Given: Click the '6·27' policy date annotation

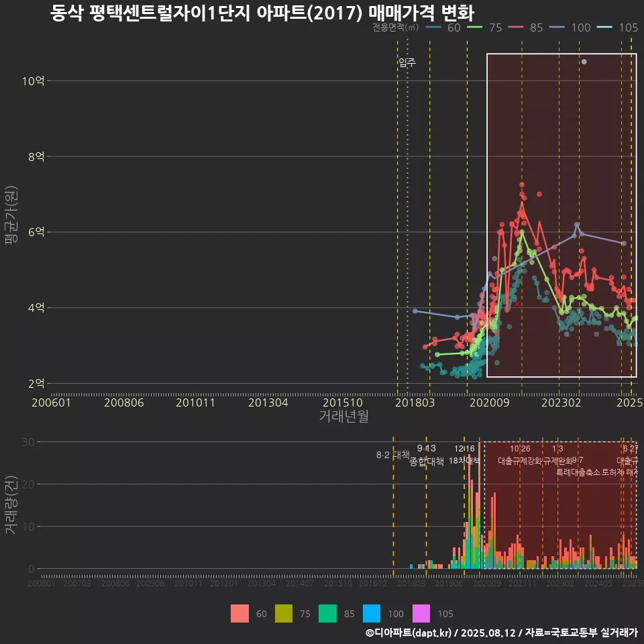Looking at the screenshot, I should (x=631, y=449).
